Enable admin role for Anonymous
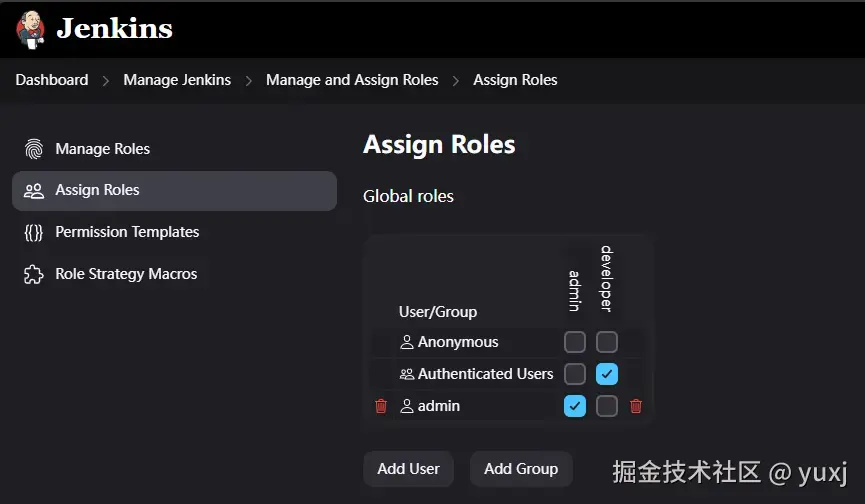 point(575,342)
